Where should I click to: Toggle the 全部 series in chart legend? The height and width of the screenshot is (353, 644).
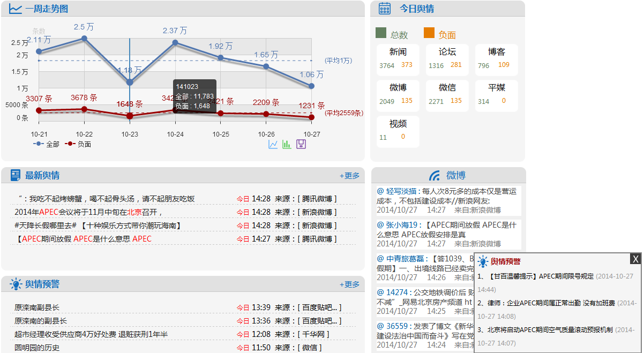pos(46,144)
